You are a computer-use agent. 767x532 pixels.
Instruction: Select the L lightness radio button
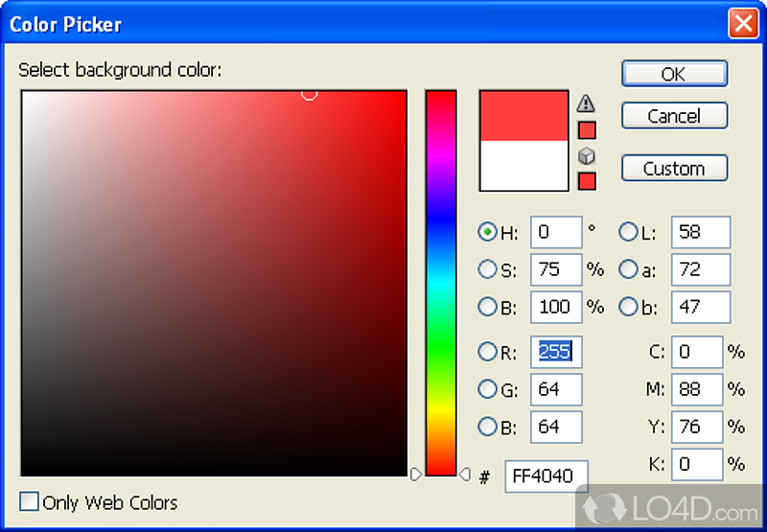(x=628, y=232)
